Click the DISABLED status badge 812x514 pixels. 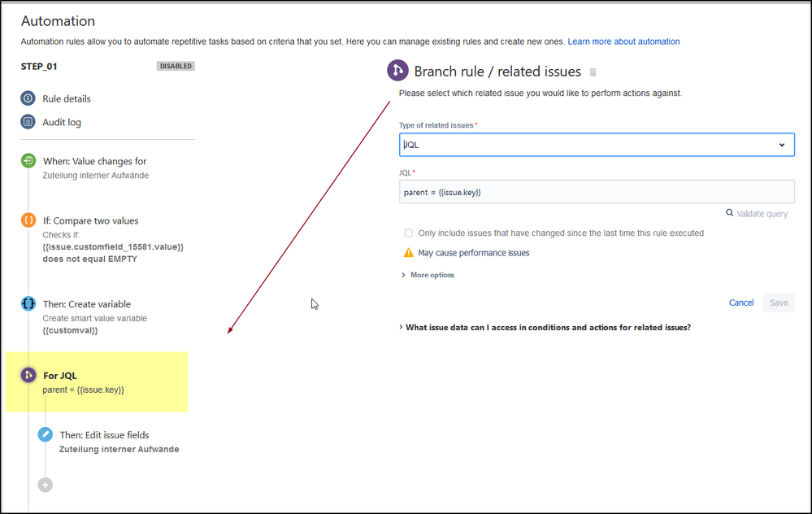[x=176, y=66]
